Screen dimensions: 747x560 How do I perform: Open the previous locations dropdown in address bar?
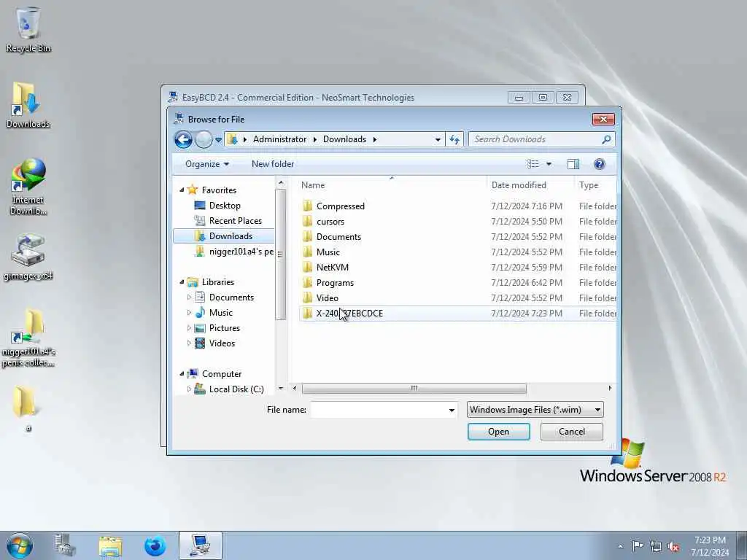[438, 139]
